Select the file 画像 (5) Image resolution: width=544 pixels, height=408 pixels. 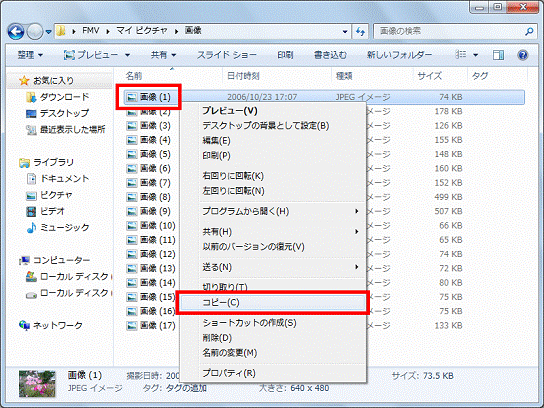[x=148, y=154]
